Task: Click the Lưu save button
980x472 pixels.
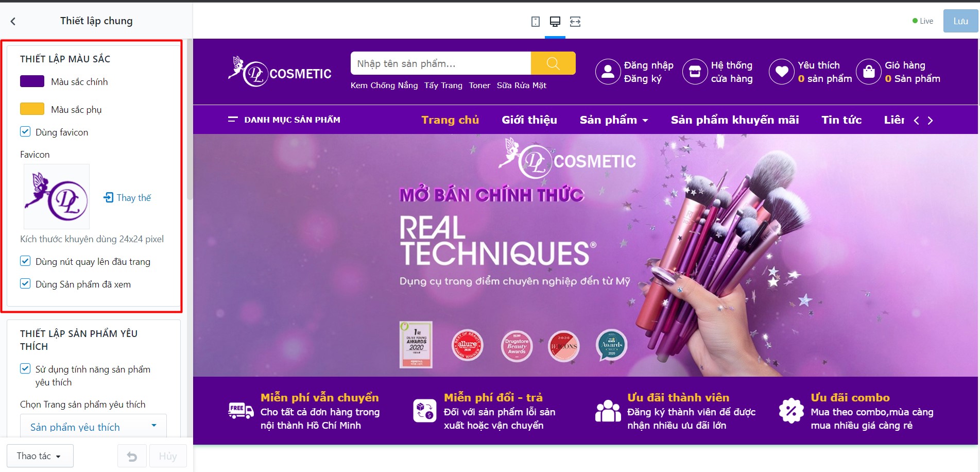Action: pyautogui.click(x=960, y=21)
